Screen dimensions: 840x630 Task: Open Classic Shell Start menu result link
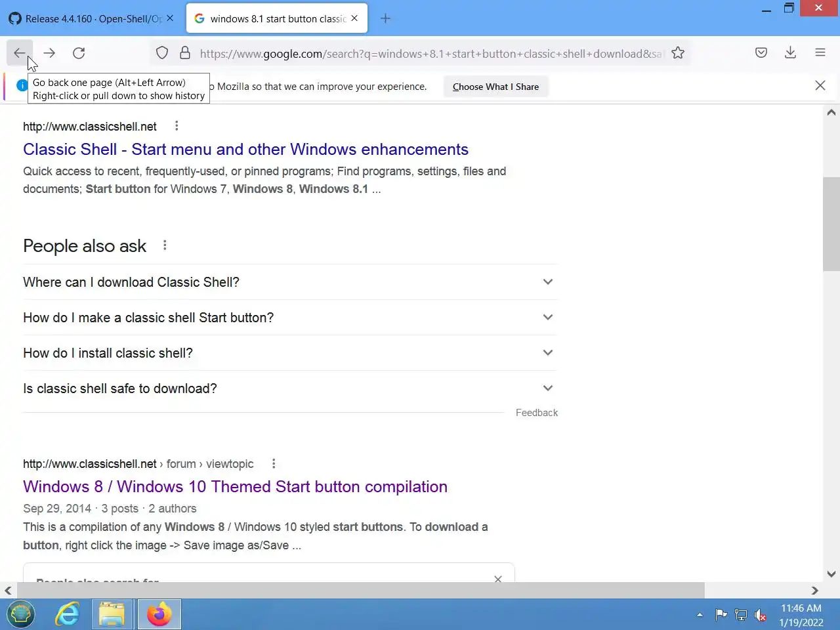click(245, 150)
